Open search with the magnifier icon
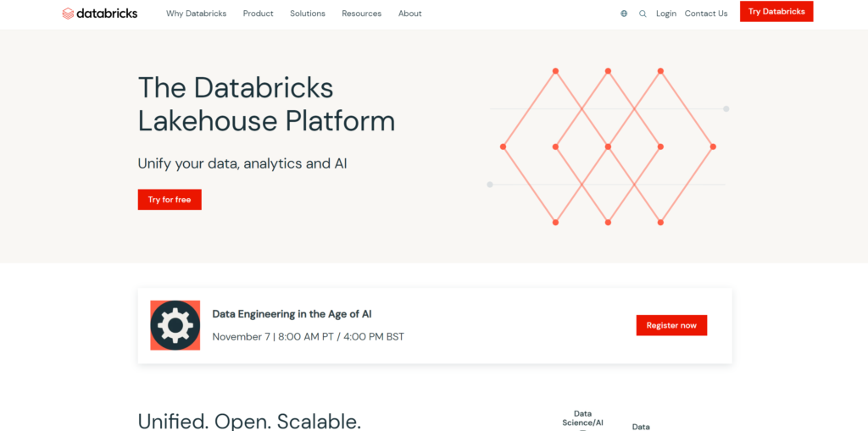Screen dimensions: 868x431 (643, 14)
